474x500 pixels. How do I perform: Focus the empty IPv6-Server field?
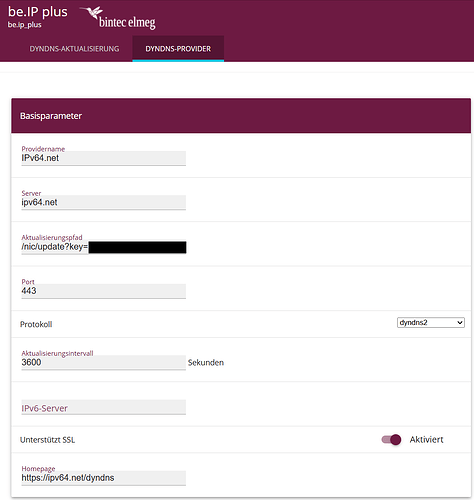103,407
